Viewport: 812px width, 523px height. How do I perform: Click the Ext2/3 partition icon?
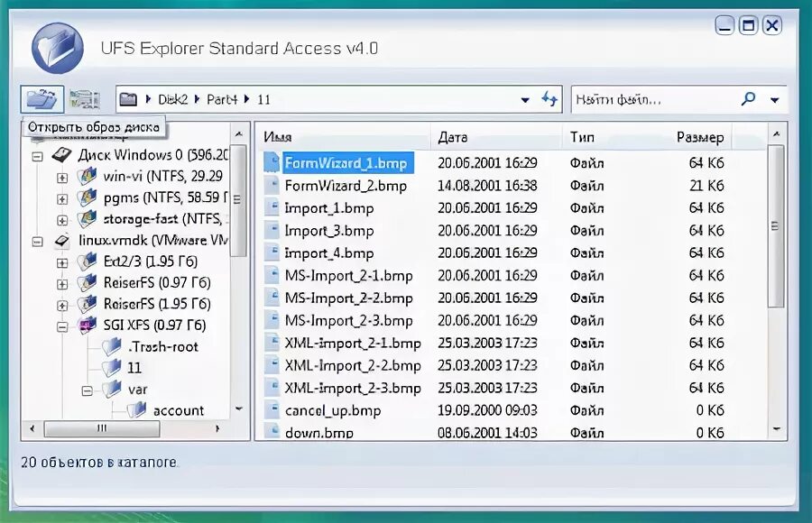click(87, 261)
